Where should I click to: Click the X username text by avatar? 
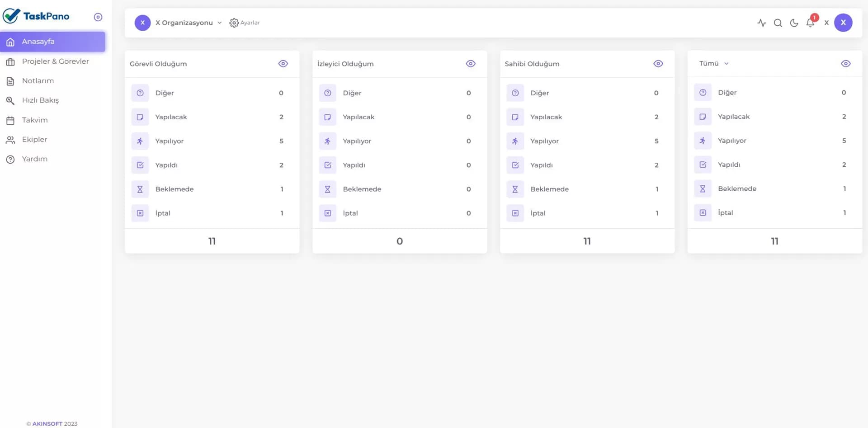826,23
